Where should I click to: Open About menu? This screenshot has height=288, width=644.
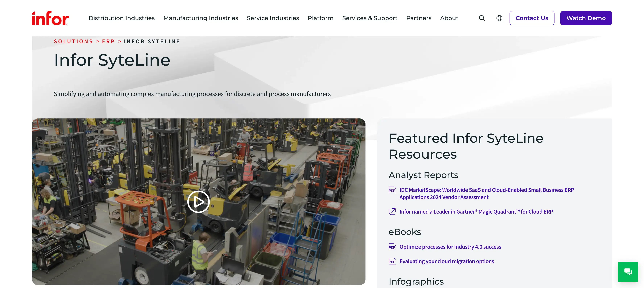click(449, 18)
